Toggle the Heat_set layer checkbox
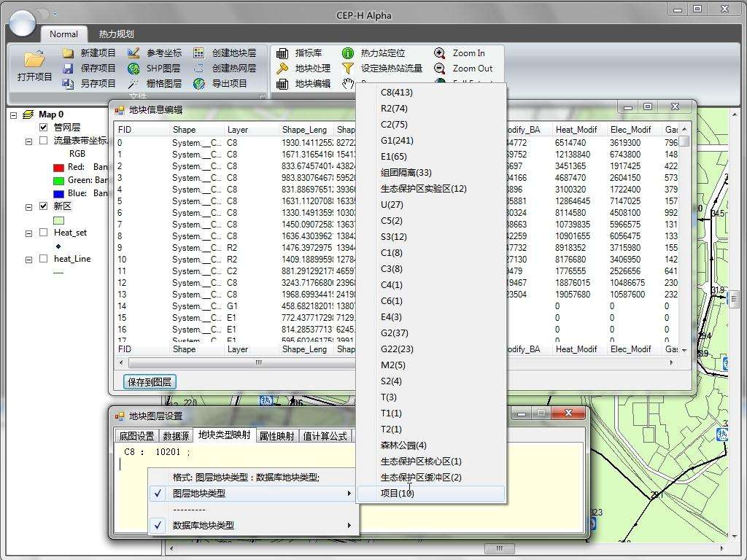The width and height of the screenshot is (747, 560). (x=43, y=233)
